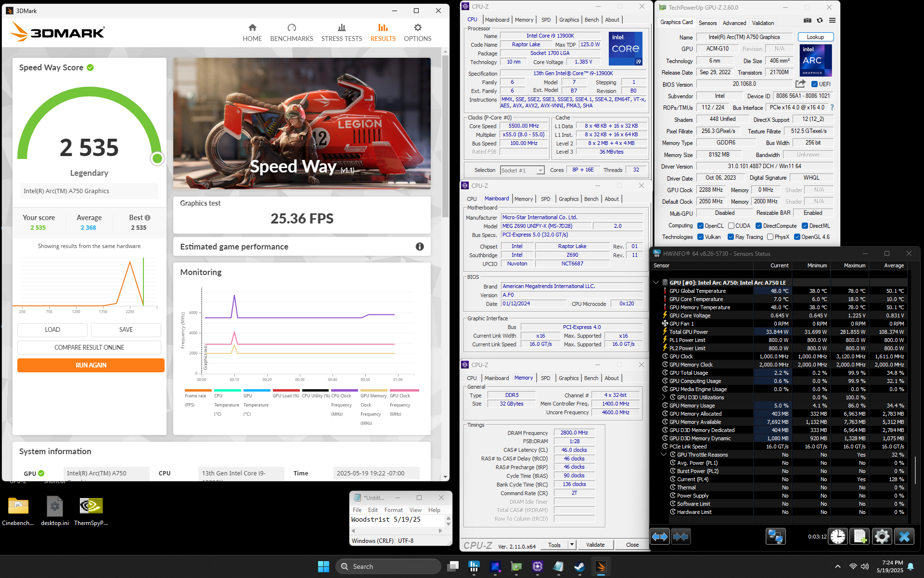Click GPU-Z screenshot camera icon
This screenshot has width=924, height=578.
808,21
